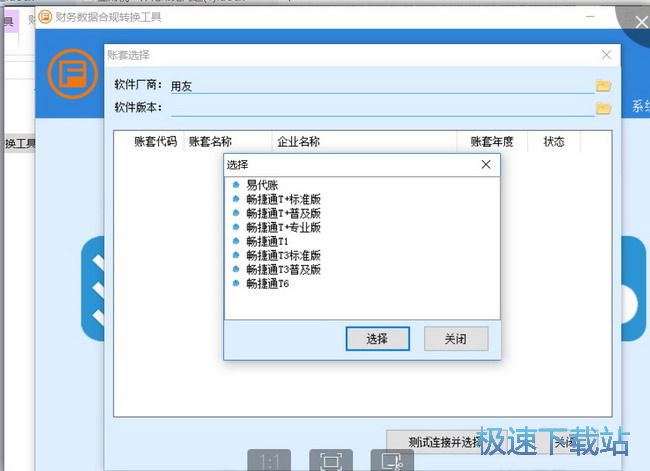Click the 账套名称 column header

pos(210,142)
